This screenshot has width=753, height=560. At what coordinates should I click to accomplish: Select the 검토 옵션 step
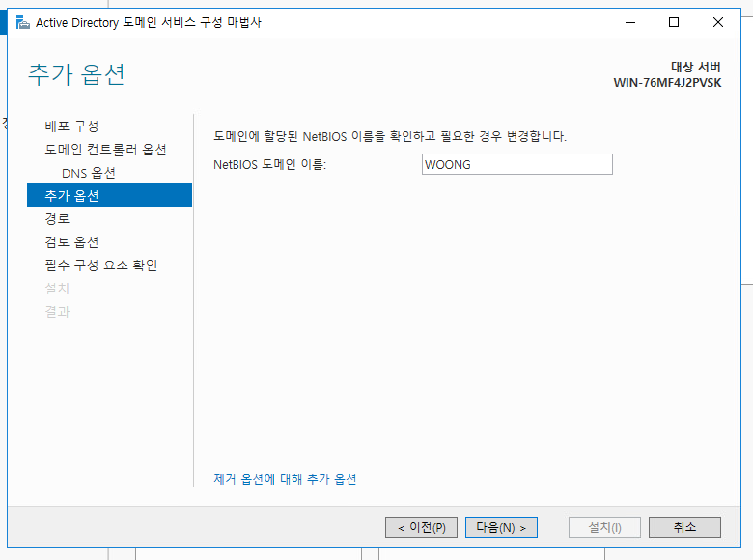(71, 242)
